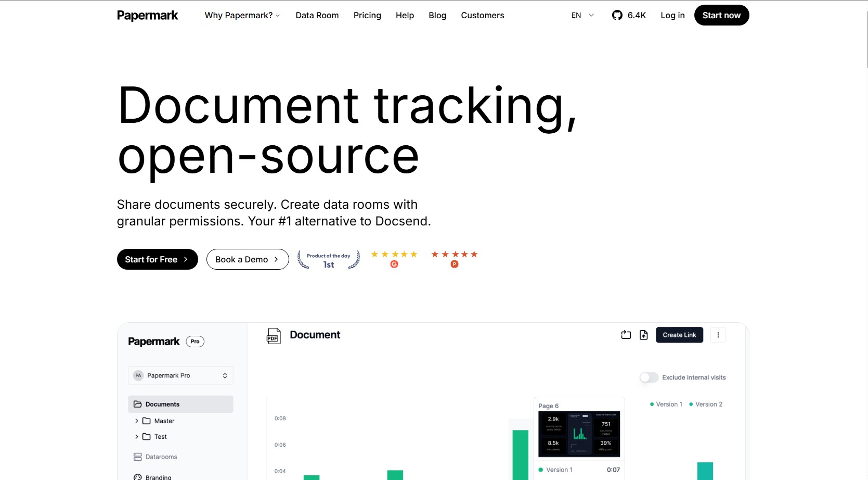Click the Start now button
Viewport: 868px width, 480px height.
tap(721, 15)
